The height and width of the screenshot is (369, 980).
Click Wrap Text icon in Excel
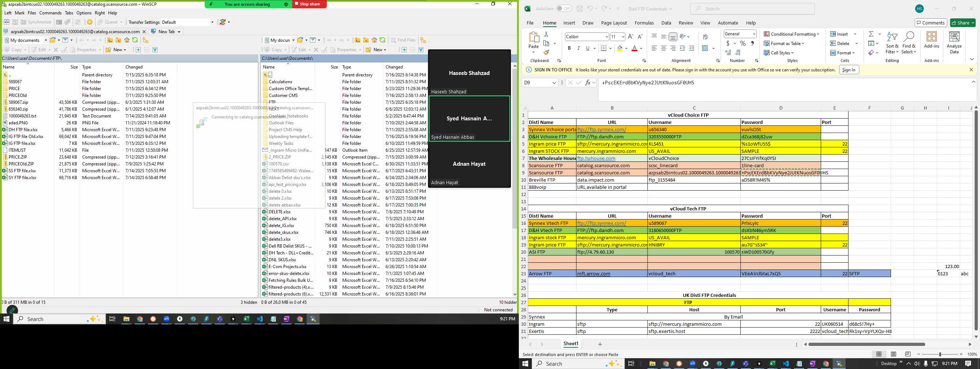706,36
